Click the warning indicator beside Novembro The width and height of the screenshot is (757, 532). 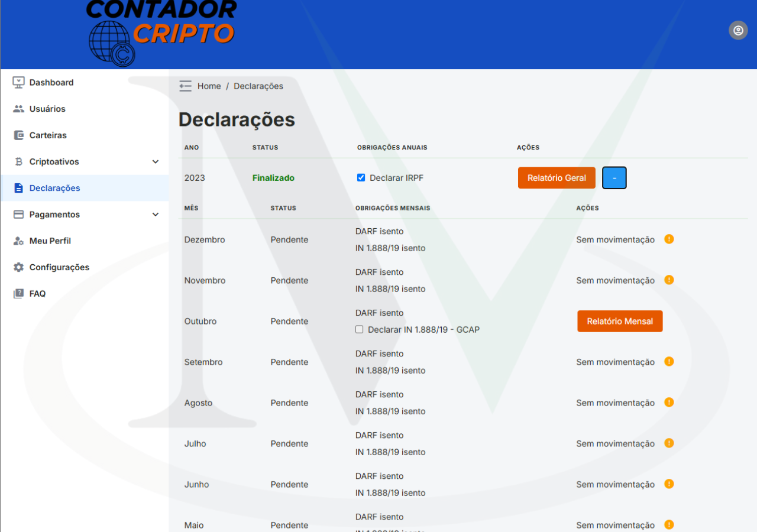669,280
